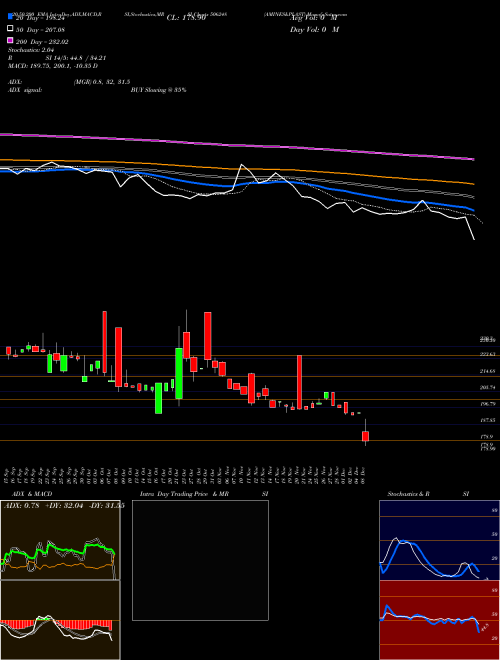Click the 203.74 price axis label
Image resolution: width=500 pixels, height=660 pixels.
[487, 387]
